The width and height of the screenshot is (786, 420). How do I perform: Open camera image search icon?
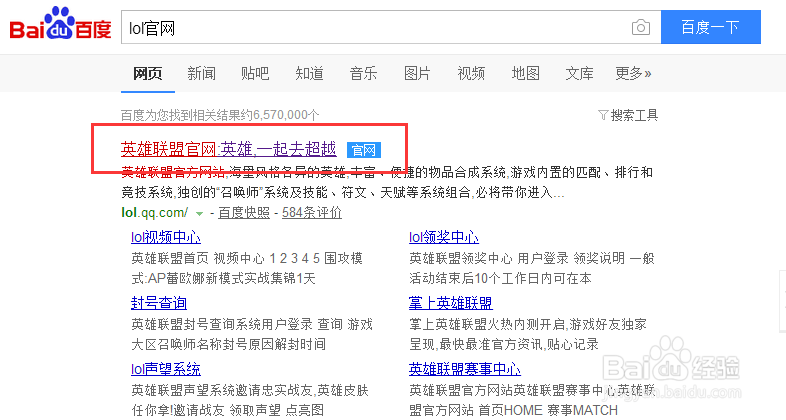pos(641,27)
